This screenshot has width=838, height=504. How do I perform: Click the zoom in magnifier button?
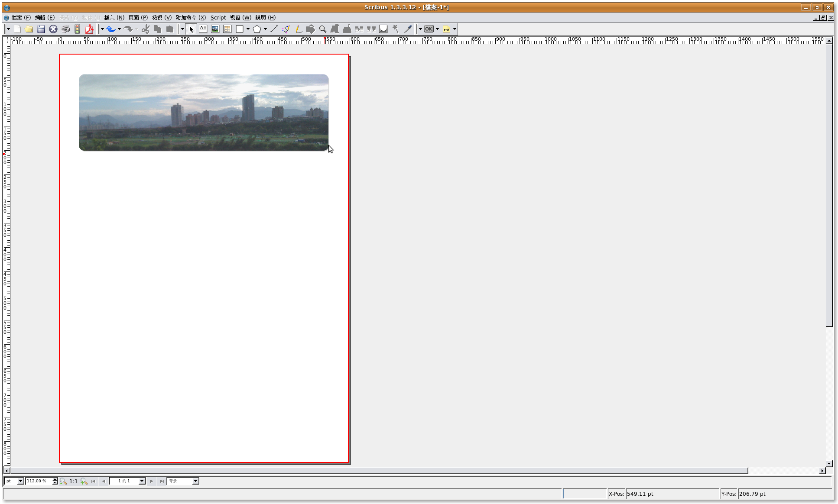point(84,481)
